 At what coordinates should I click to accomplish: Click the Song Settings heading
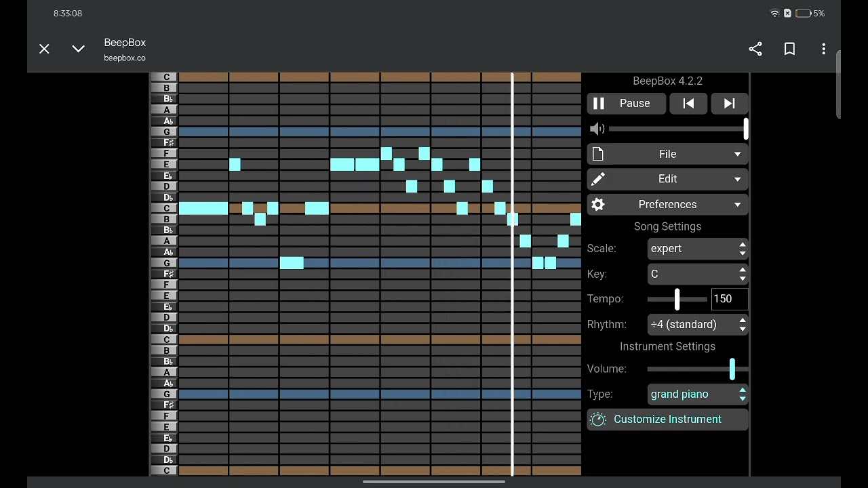pos(667,226)
